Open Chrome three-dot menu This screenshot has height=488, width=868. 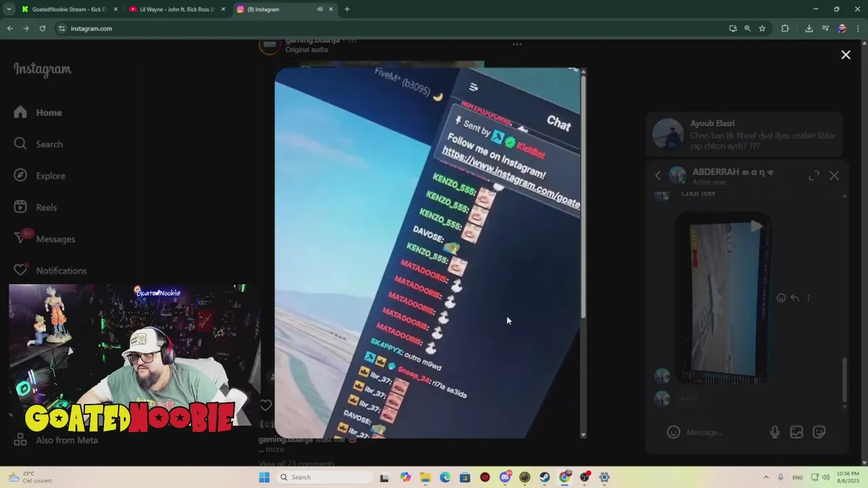tap(858, 28)
